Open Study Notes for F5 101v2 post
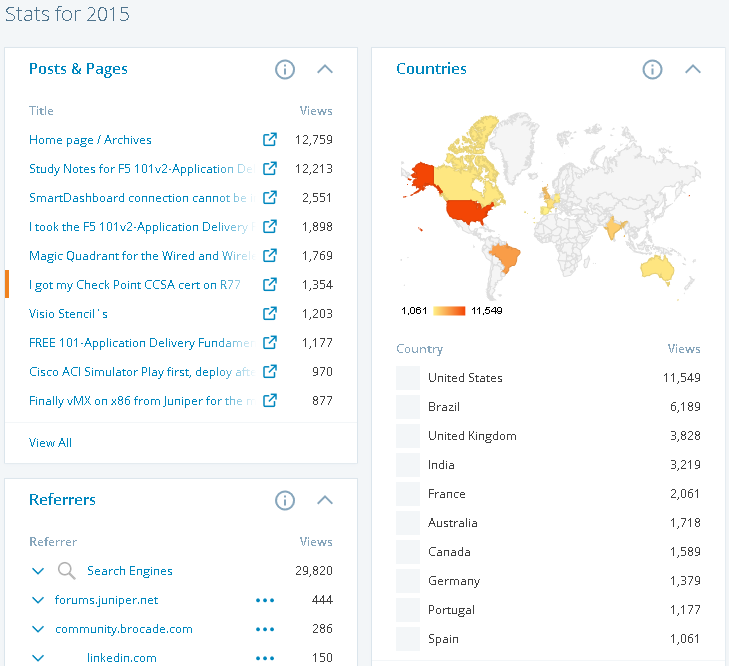The image size is (729, 666). click(142, 169)
